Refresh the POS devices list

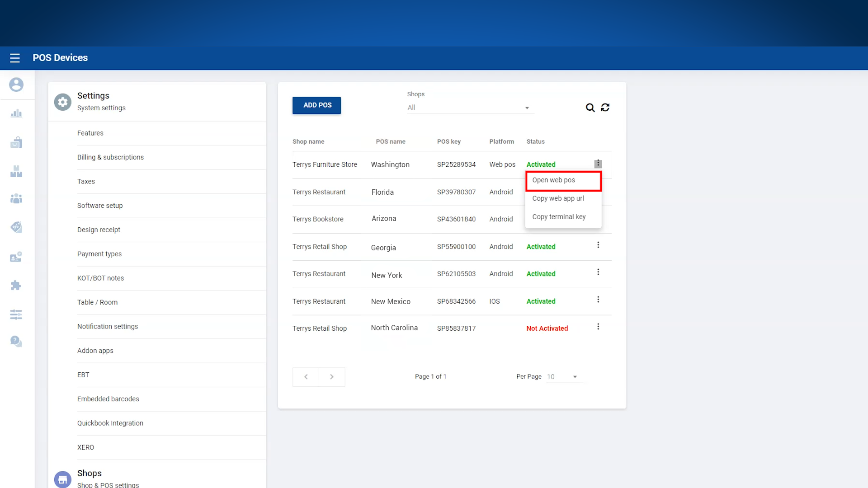[x=605, y=108]
